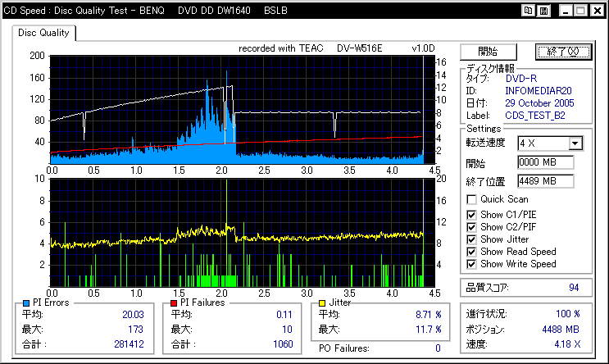Click the Jitter average 8.71 %
The width and height of the screenshot is (609, 364).
429,315
